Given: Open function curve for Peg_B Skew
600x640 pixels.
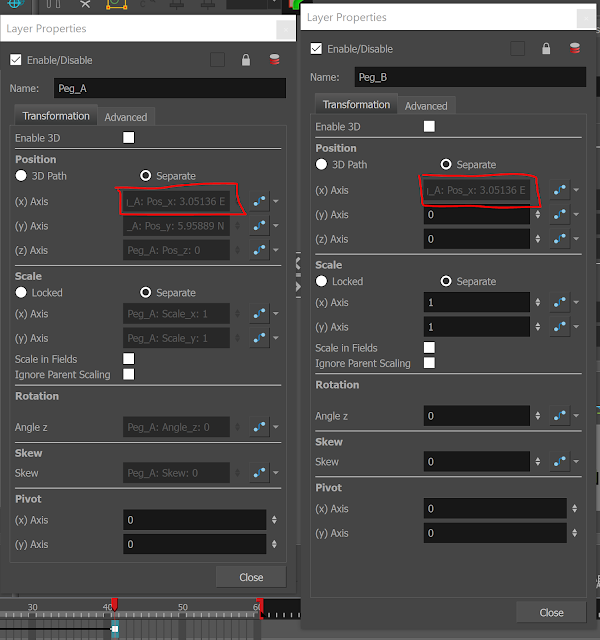Looking at the screenshot, I should (x=560, y=462).
